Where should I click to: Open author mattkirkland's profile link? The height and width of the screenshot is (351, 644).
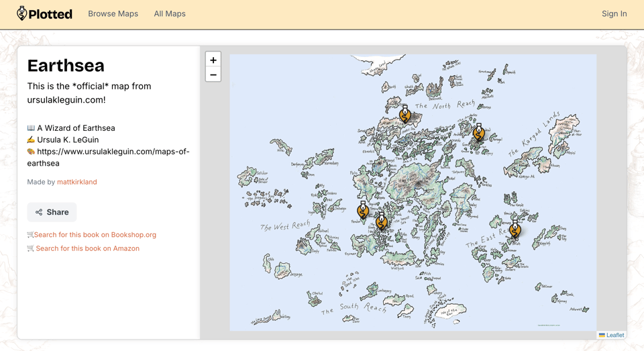(76, 182)
